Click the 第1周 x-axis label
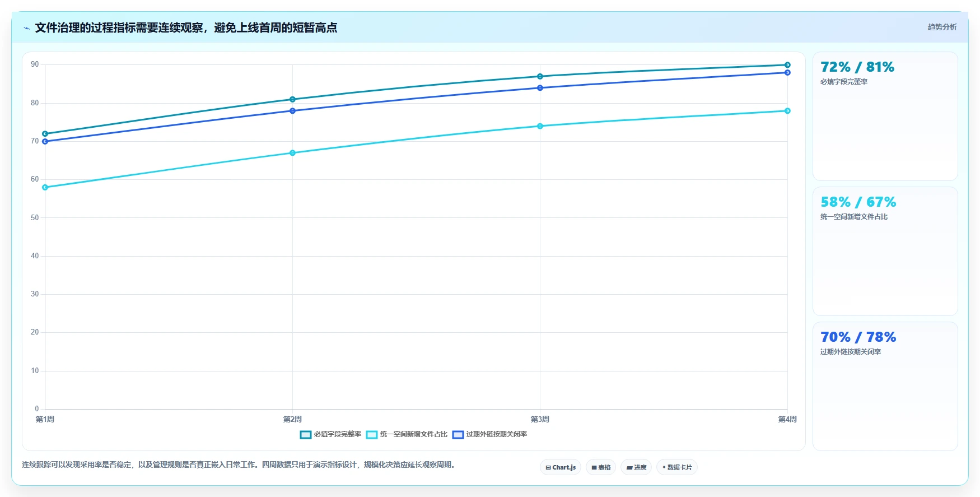Image resolution: width=980 pixels, height=497 pixels. click(45, 419)
